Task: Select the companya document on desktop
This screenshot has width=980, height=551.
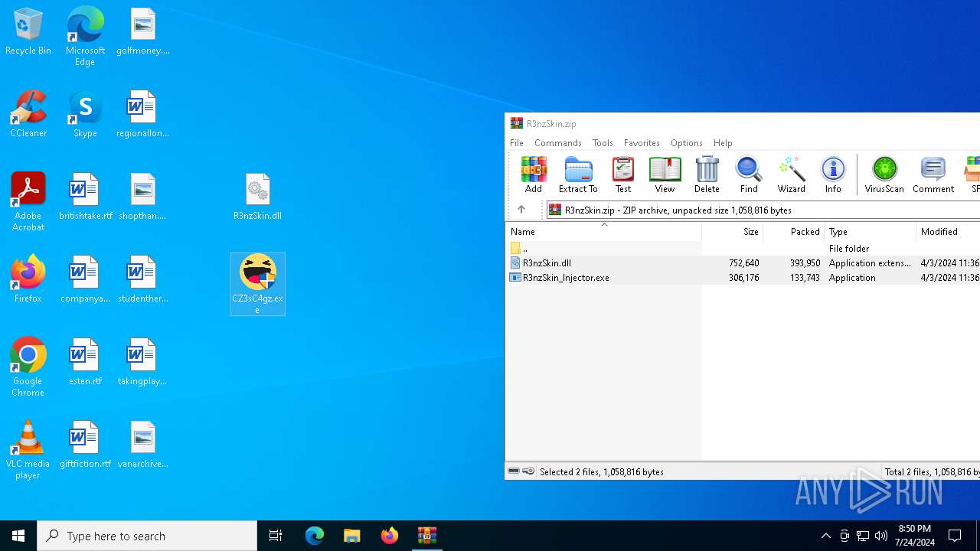Action: [85, 280]
